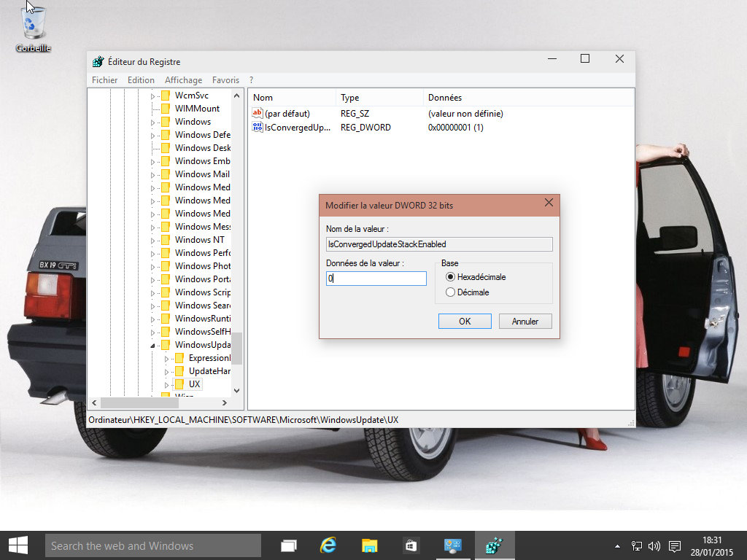Screen dimensions: 747x560
Task: Select the IsConvergedUp... DWORD value icon
Action: (257, 128)
